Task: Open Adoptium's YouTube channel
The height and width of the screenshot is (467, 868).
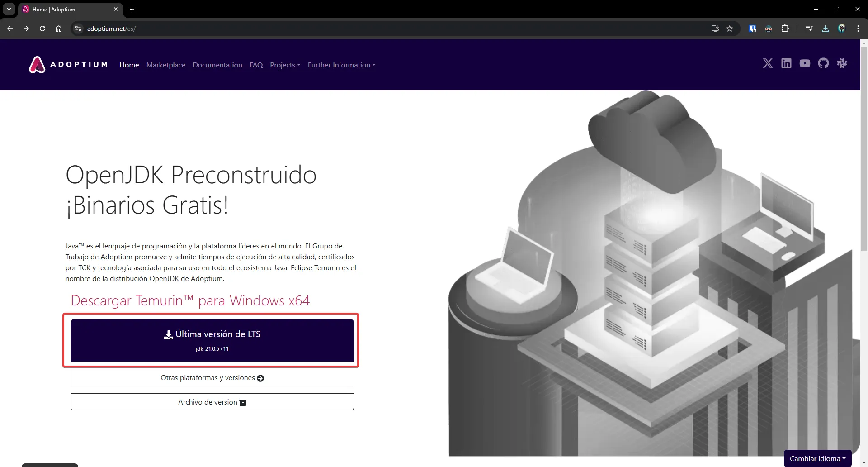Action: click(805, 63)
